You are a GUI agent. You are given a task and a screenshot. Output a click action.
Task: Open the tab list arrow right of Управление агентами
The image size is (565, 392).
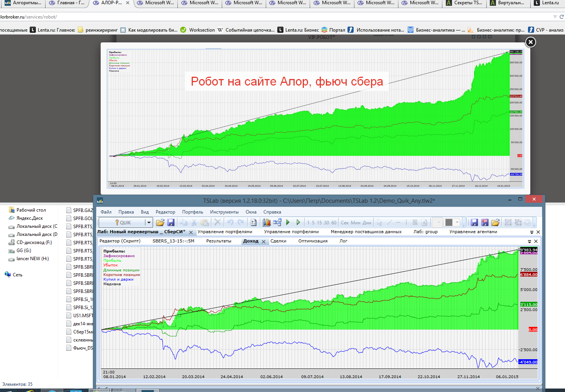(531, 232)
